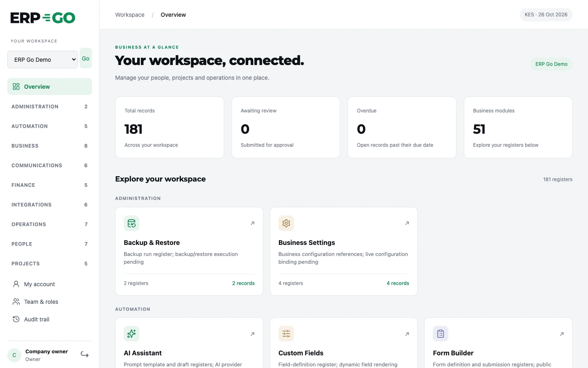This screenshot has width=588, height=368.
Task: Open Backup & Restore via its arrow icon
Action: (252, 223)
